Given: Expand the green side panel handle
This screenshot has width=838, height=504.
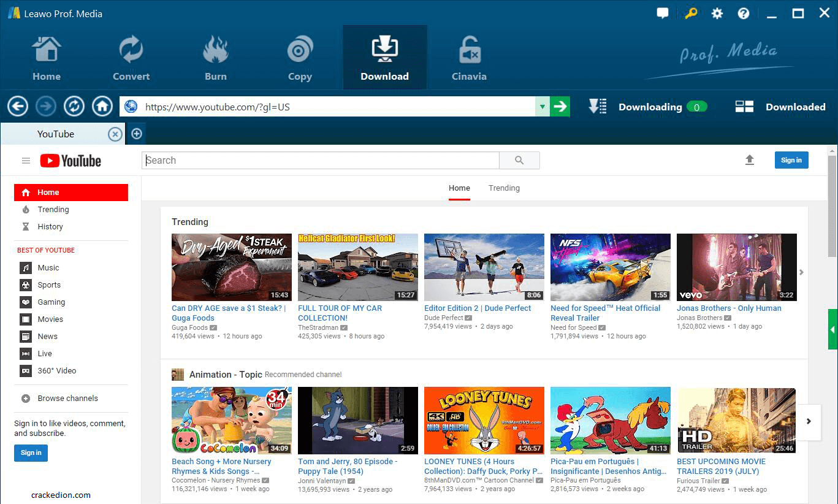Looking at the screenshot, I should [x=833, y=330].
